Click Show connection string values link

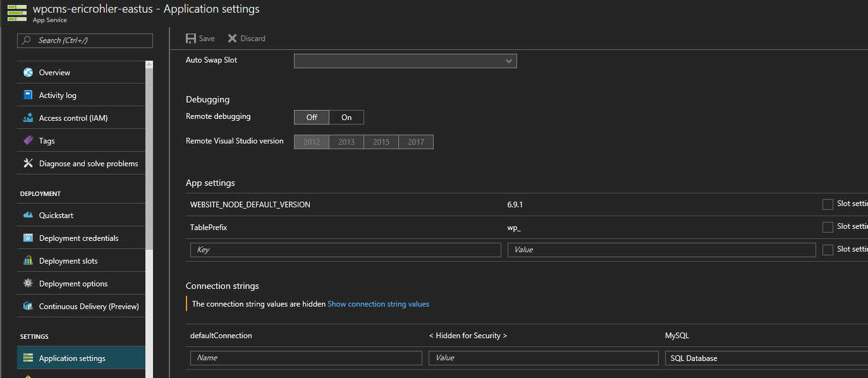point(378,304)
